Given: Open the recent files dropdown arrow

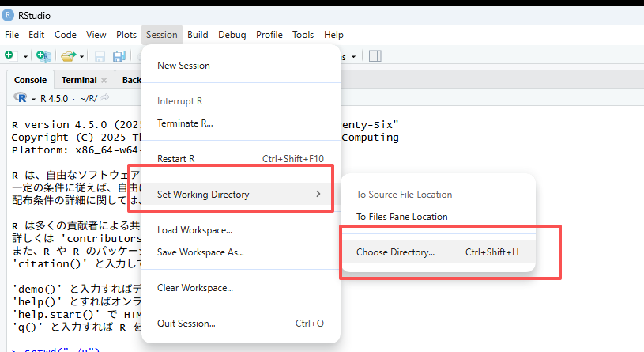Looking at the screenshot, I should point(82,56).
